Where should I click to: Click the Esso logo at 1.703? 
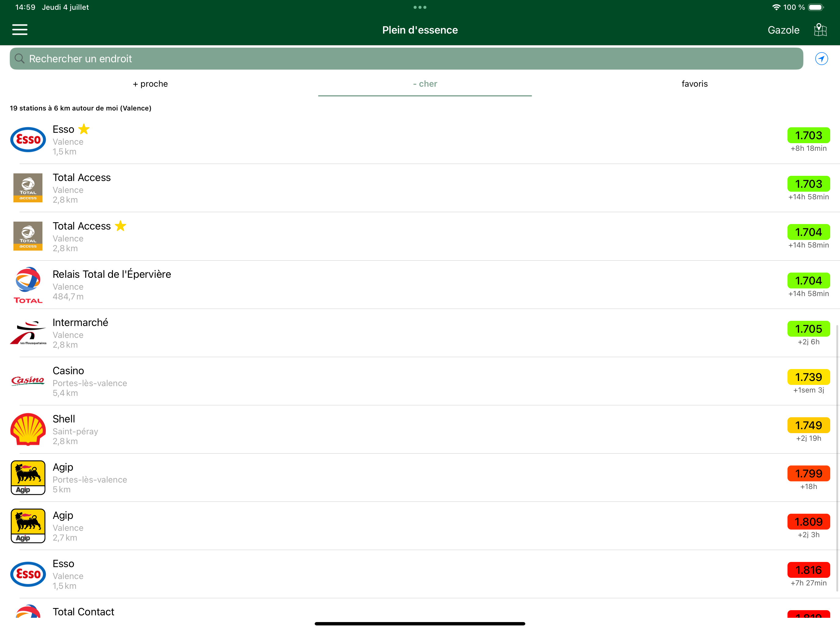pos(28,140)
